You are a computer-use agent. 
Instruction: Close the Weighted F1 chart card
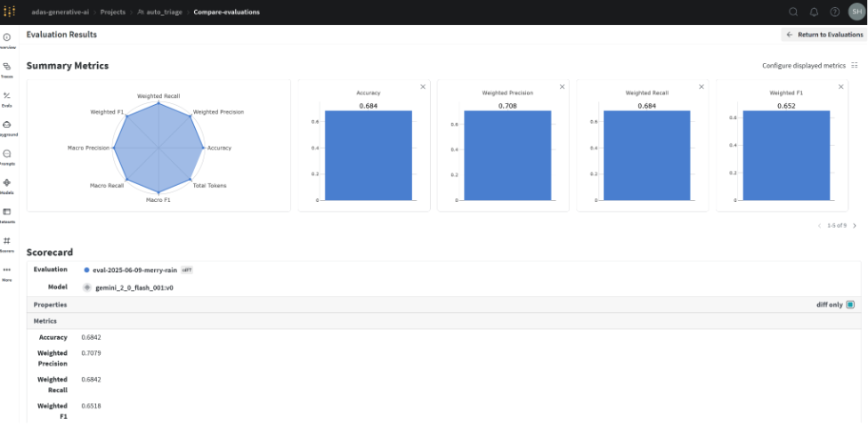841,86
